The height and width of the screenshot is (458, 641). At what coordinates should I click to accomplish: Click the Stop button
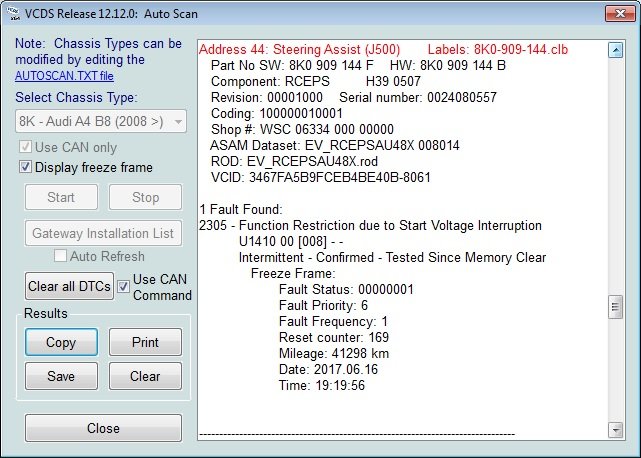(145, 197)
